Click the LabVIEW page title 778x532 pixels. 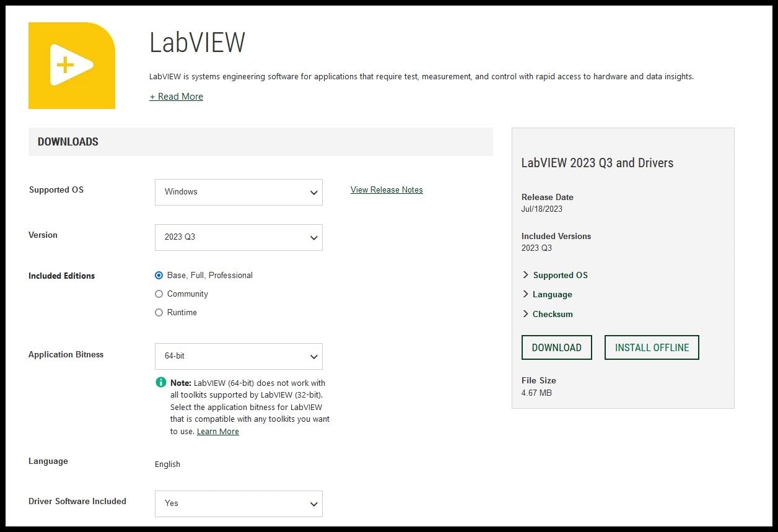[x=198, y=42]
